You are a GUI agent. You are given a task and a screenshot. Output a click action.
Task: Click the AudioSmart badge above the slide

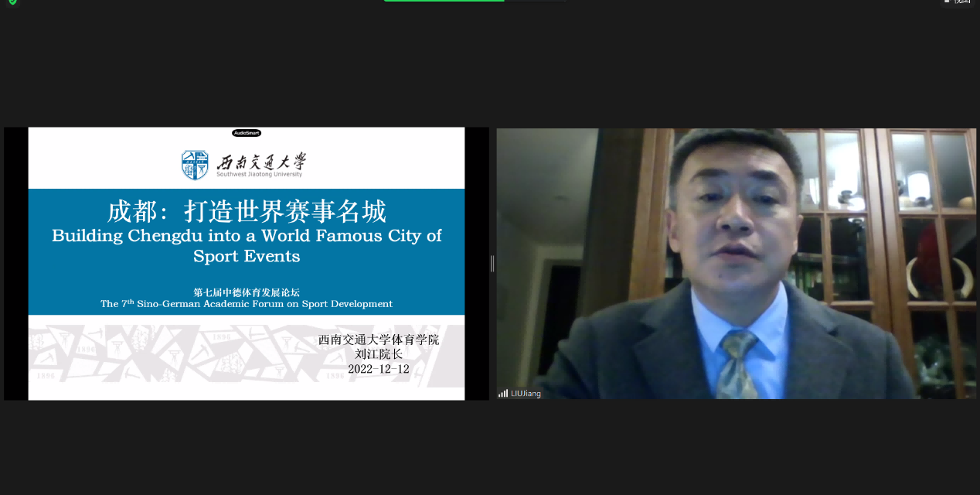(x=247, y=133)
